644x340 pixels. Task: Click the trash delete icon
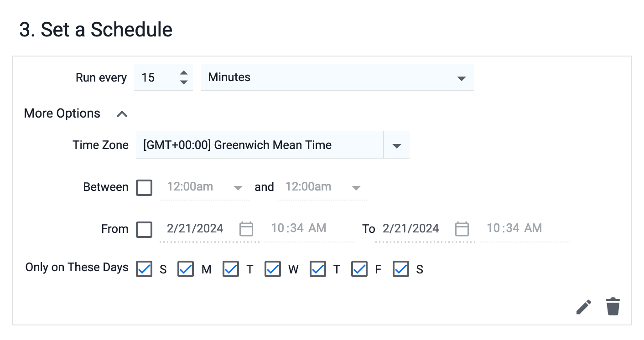tap(613, 307)
